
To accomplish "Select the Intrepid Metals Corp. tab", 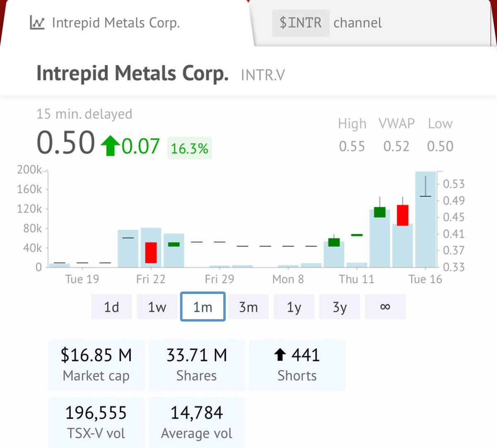I will 116,22.
